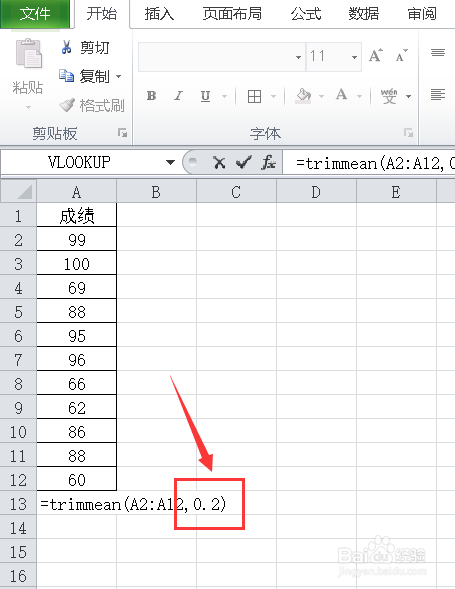
Task: Click cell with value 86
Action: (x=77, y=432)
